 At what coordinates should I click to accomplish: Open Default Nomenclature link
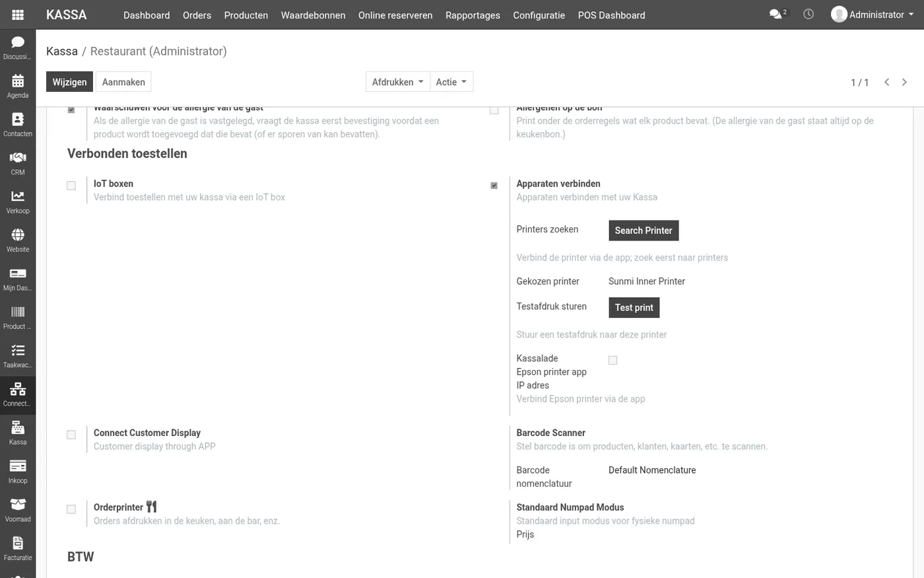coord(652,470)
